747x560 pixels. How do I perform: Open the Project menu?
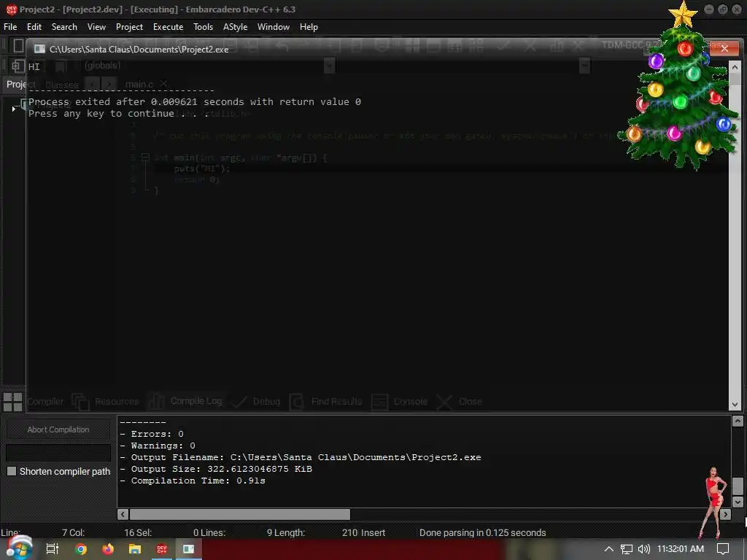129,27
